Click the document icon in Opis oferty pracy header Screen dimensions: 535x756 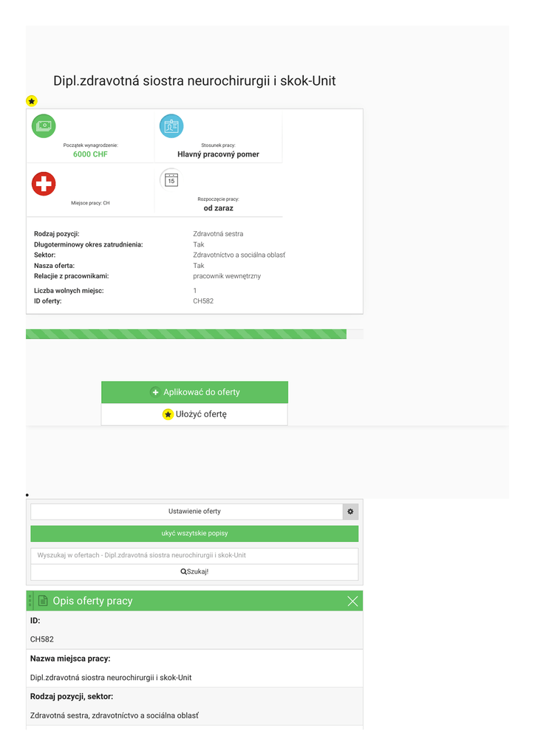(x=43, y=601)
